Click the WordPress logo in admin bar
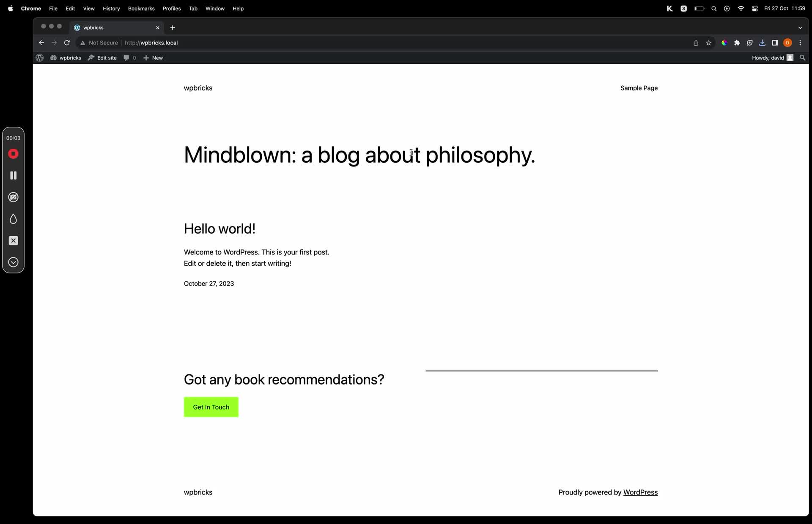The height and width of the screenshot is (524, 812). [x=40, y=58]
